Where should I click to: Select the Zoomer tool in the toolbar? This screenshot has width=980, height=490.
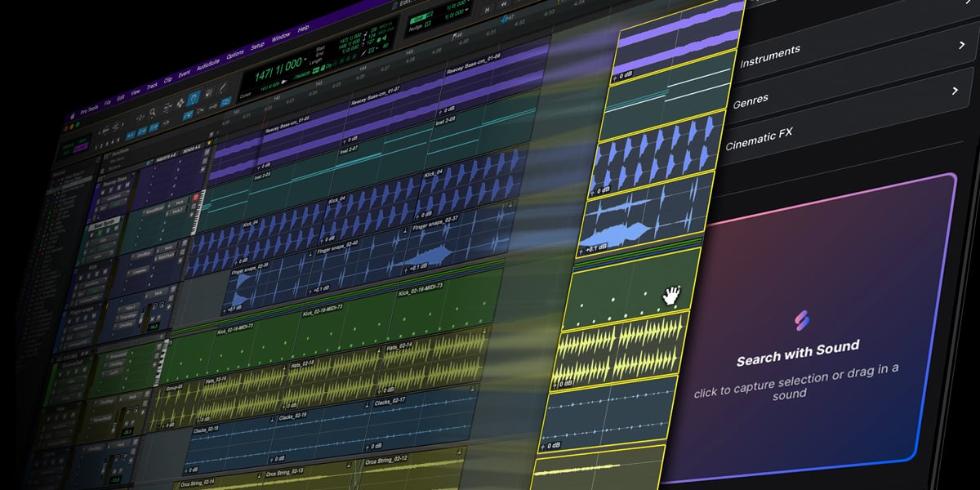[153, 114]
